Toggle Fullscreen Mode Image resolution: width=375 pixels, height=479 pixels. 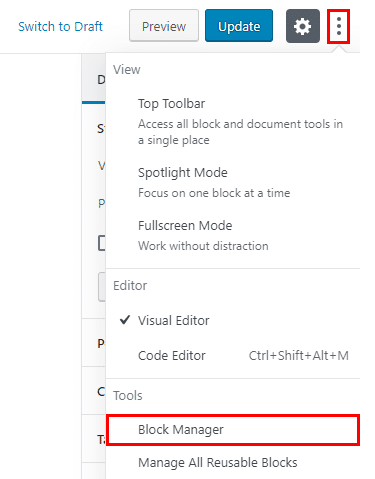point(233,235)
